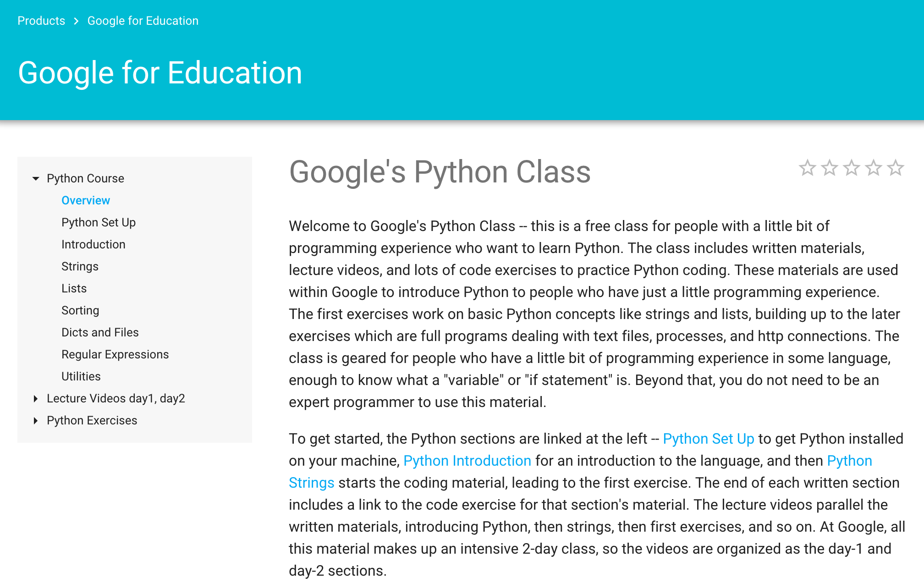Rate the page one star
924x583 pixels.
pyautogui.click(x=807, y=168)
